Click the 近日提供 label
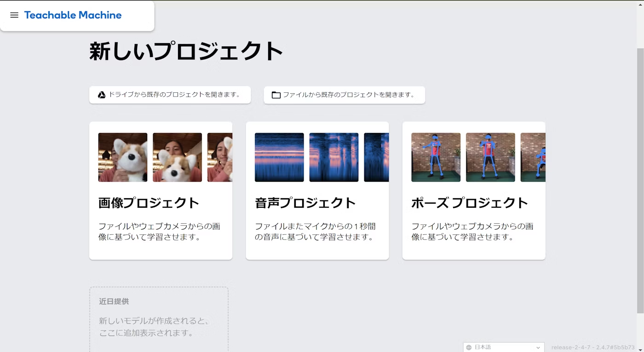Image resolution: width=644 pixels, height=352 pixels. click(114, 301)
